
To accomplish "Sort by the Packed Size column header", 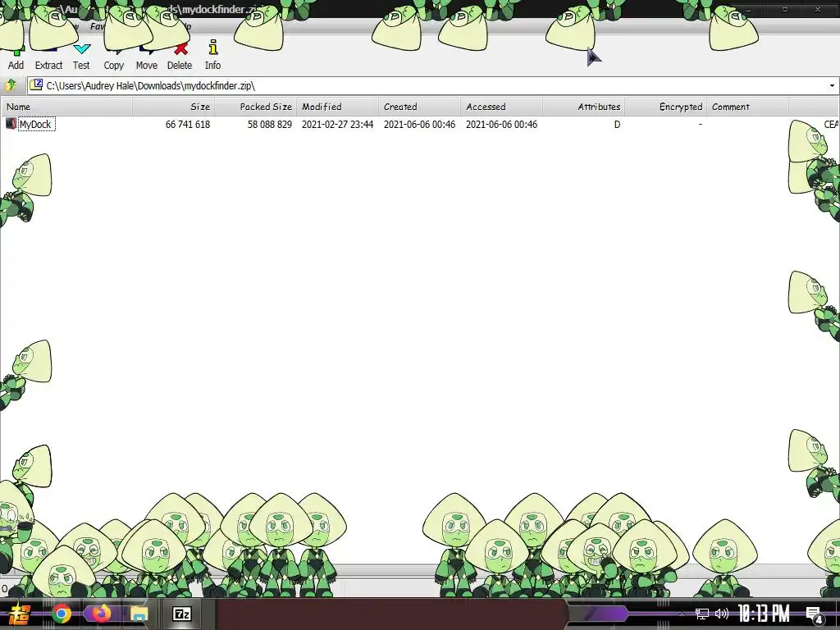I will [256, 107].
